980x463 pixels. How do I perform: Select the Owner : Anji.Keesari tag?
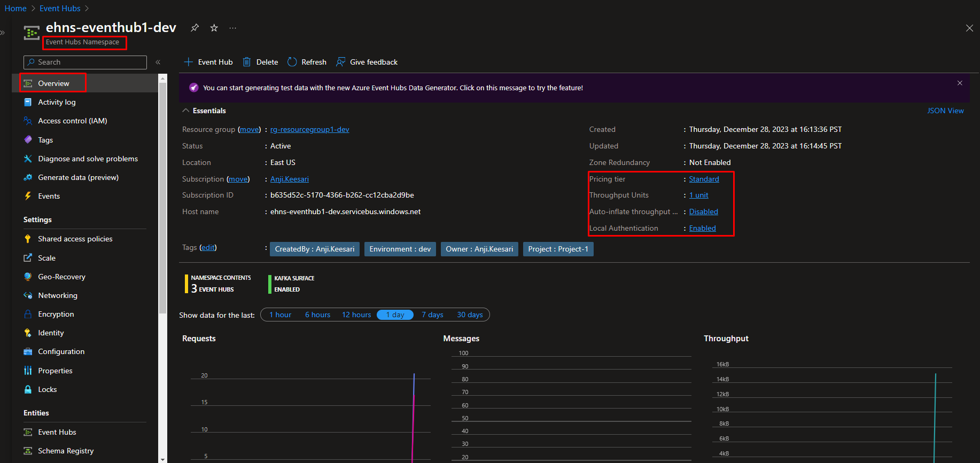pos(479,249)
